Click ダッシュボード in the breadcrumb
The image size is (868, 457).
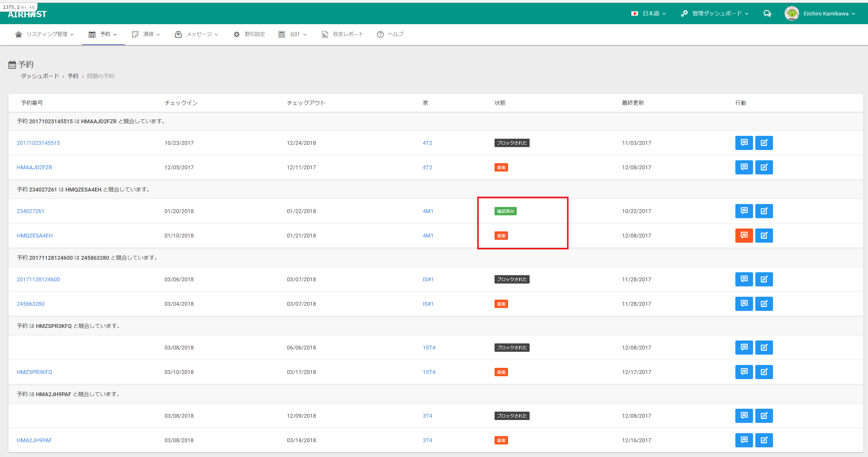click(40, 76)
